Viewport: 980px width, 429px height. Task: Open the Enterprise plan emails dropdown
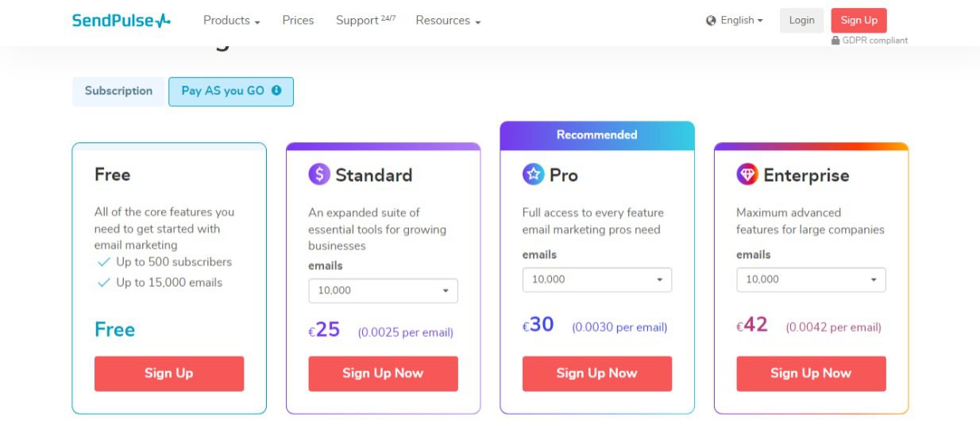click(x=811, y=280)
